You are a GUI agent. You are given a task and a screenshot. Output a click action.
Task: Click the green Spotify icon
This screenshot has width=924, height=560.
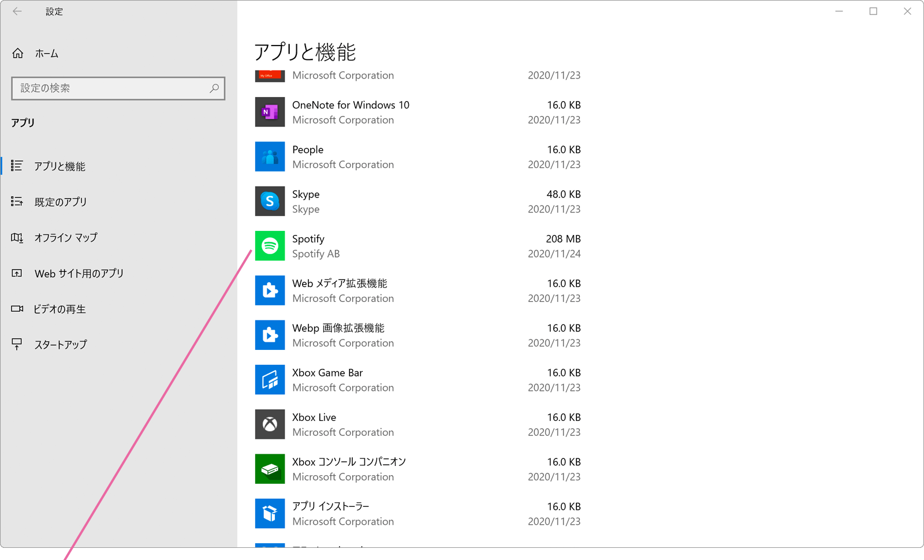click(270, 246)
